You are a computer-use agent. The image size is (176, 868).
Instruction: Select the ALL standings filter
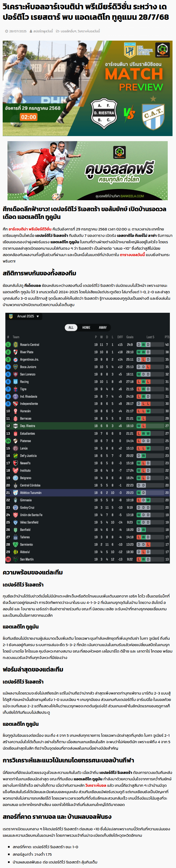tap(71, 327)
